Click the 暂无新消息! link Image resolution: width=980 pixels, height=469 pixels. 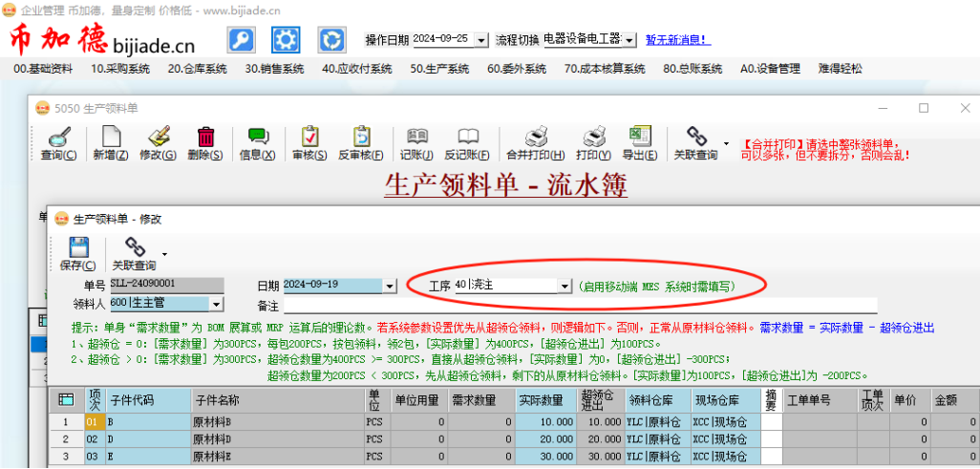pos(678,40)
